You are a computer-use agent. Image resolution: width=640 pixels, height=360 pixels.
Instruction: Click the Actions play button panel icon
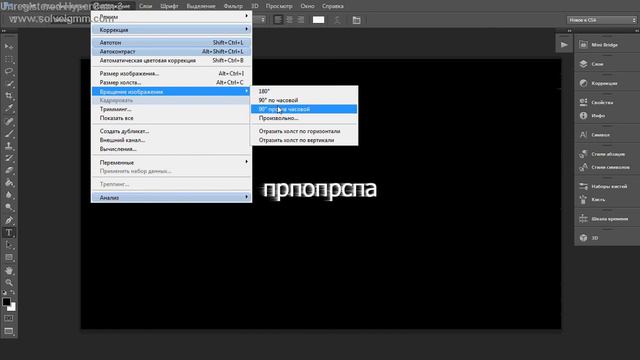pos(564,44)
